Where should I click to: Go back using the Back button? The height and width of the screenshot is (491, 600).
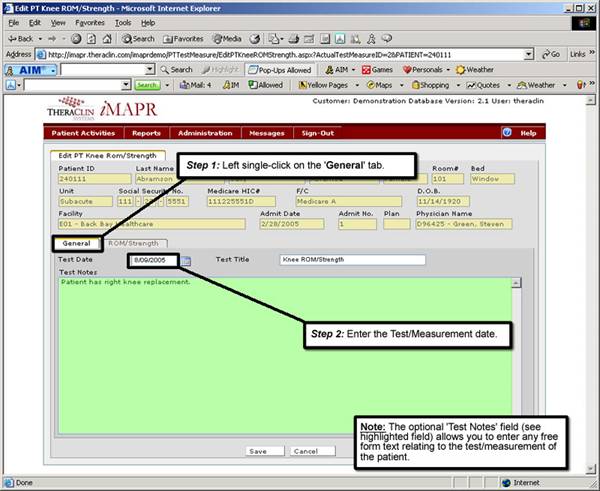(21, 39)
